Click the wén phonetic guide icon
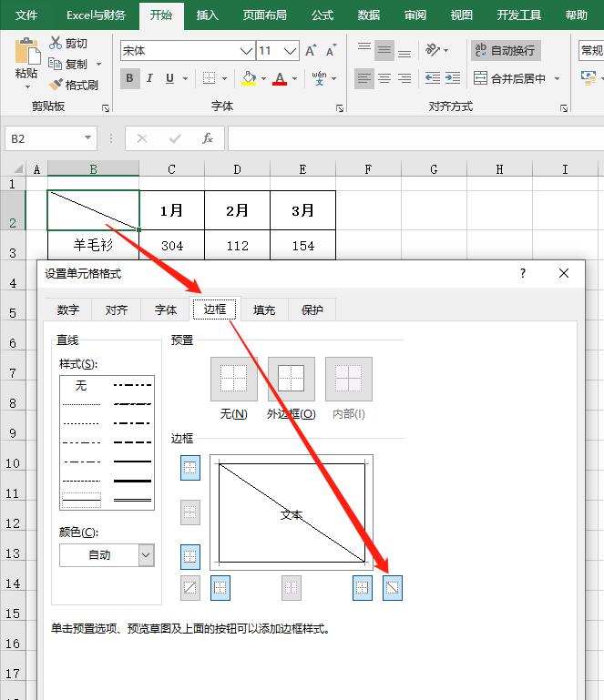604x700 pixels. (319, 78)
